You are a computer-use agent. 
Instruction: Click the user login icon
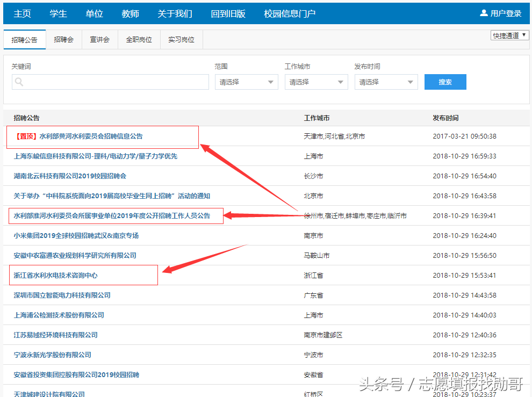click(484, 13)
